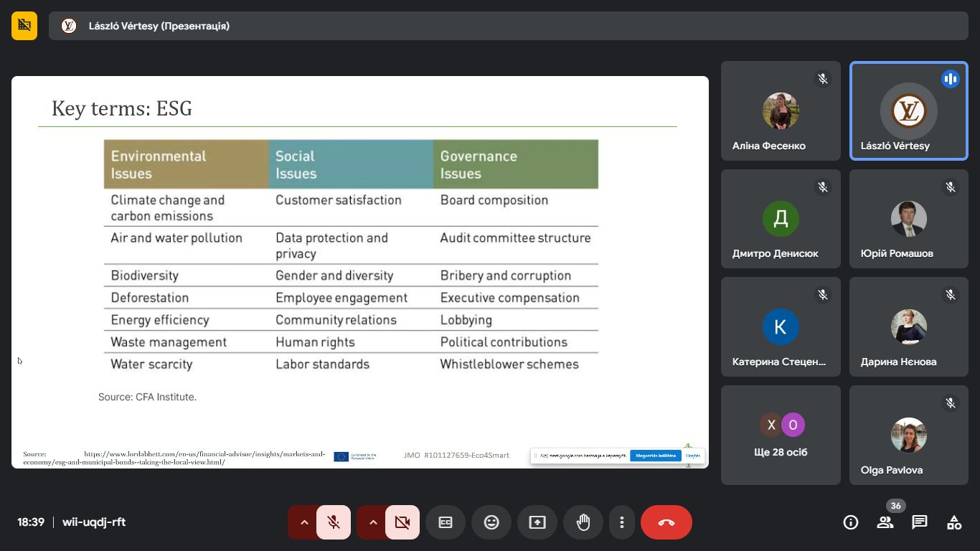Raise your hand in the meeting
Viewport: 980px width, 551px height.
[583, 522]
